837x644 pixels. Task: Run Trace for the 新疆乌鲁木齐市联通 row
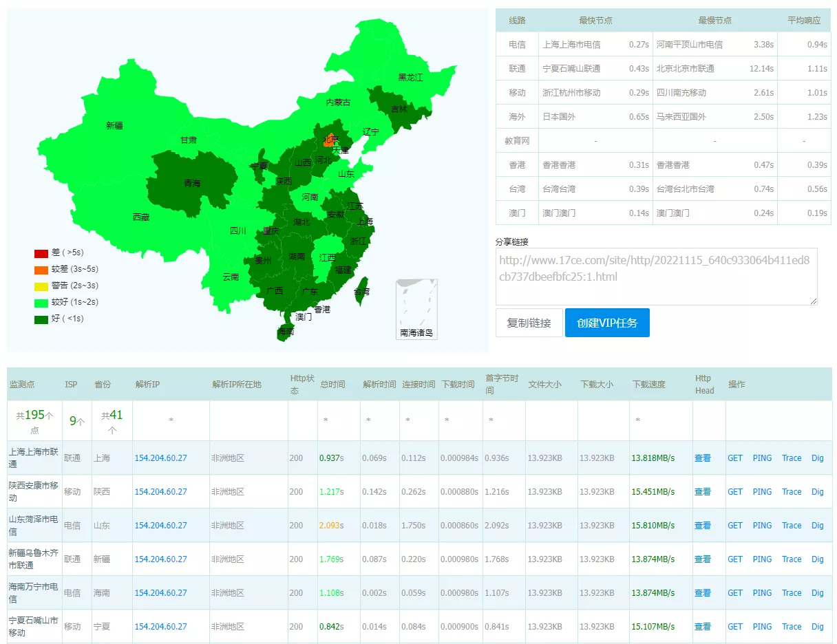click(x=792, y=559)
